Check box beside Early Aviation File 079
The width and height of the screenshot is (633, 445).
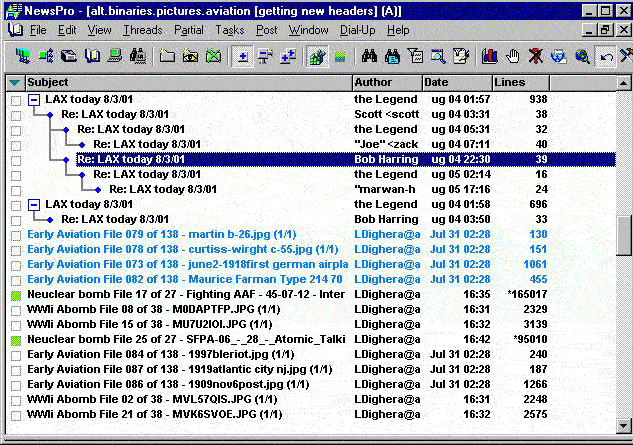[15, 234]
